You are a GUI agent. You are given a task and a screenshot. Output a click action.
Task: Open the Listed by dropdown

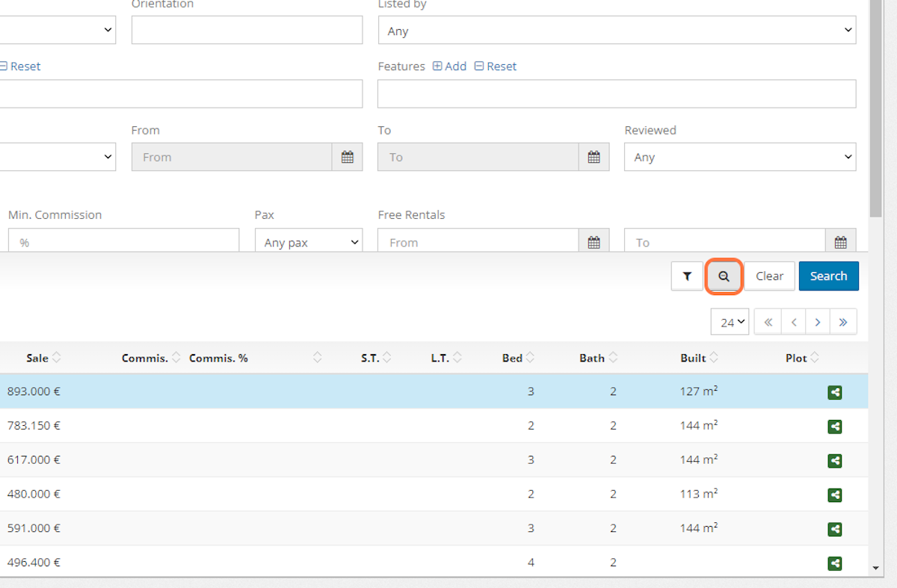pos(617,31)
